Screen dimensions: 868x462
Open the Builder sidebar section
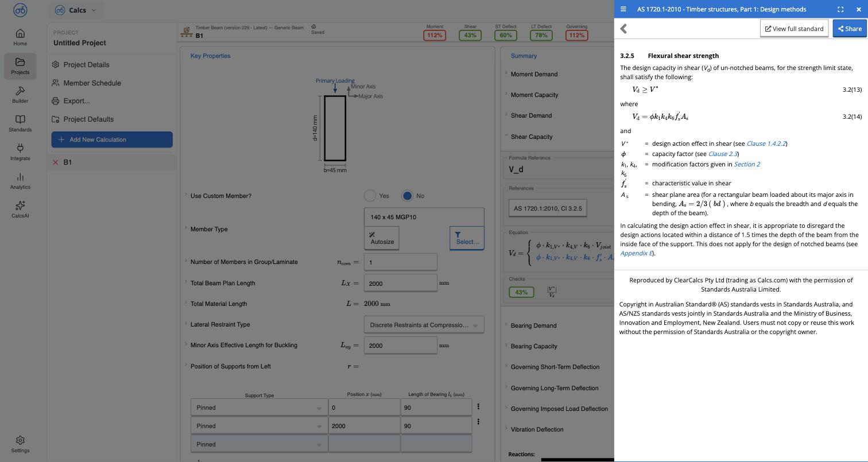[20, 95]
